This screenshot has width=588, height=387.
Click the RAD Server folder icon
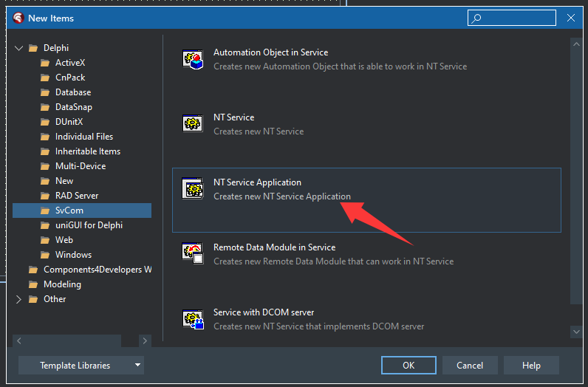[x=45, y=196]
